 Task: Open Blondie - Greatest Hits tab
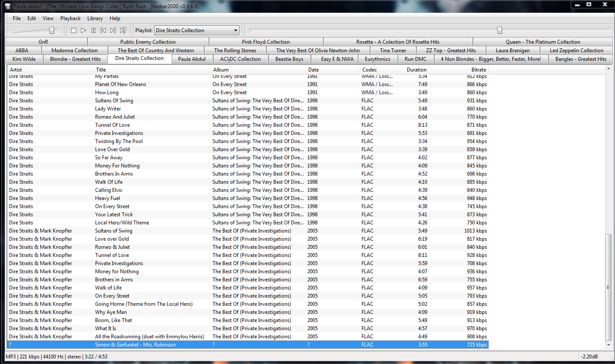[75, 59]
